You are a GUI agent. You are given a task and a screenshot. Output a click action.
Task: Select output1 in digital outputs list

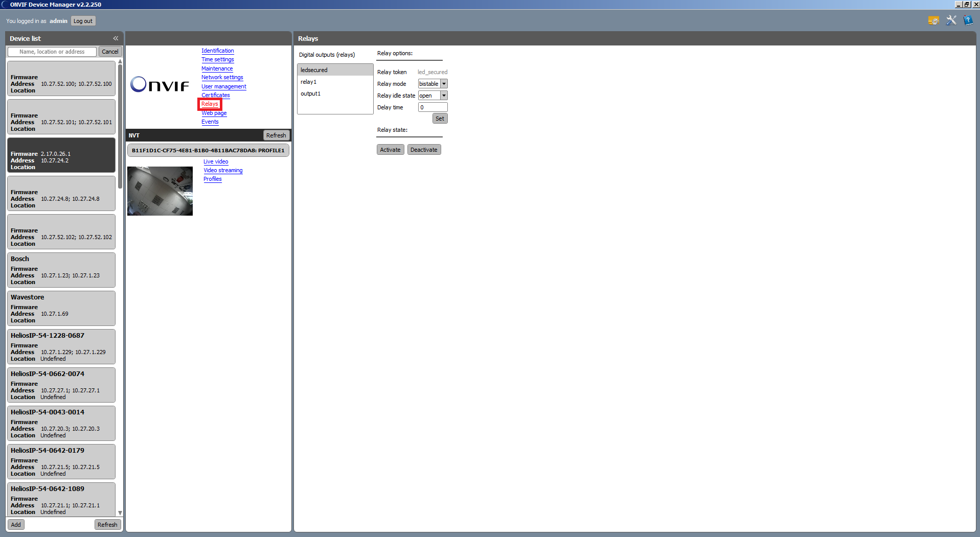tap(311, 94)
